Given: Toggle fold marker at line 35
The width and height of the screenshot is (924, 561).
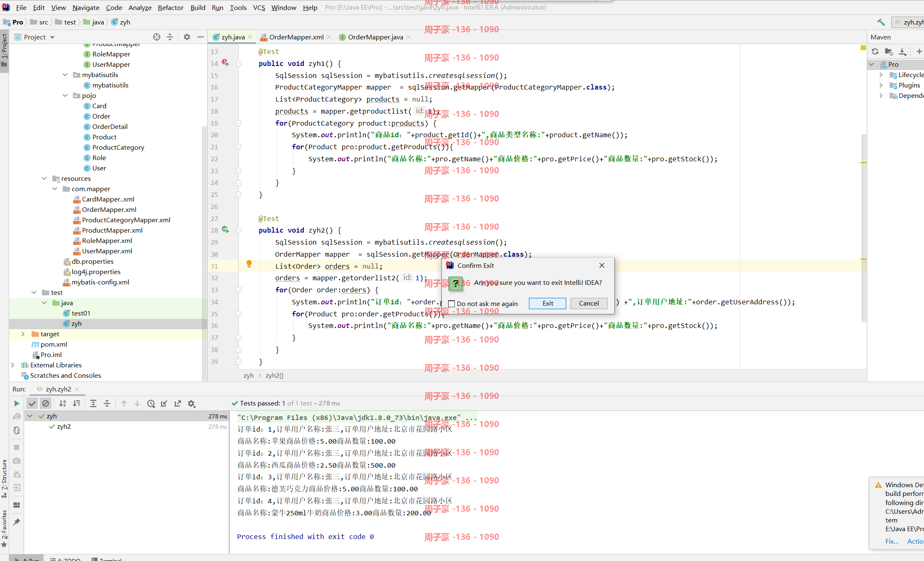Looking at the screenshot, I should click(239, 314).
